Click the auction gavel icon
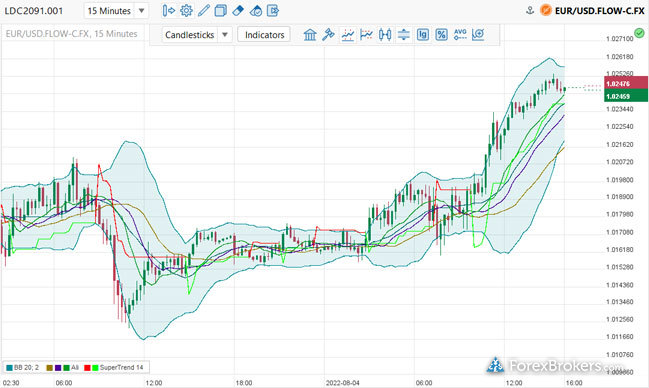649x388 pixels. [x=328, y=35]
